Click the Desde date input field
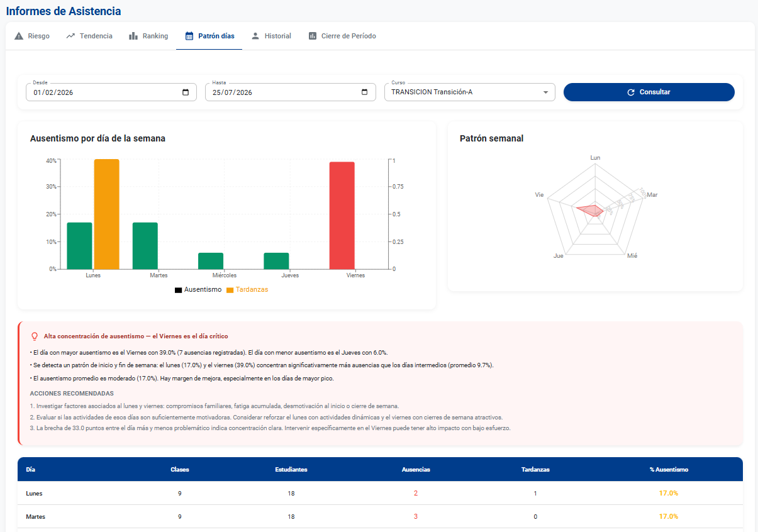The width and height of the screenshot is (758, 532). coord(108,92)
